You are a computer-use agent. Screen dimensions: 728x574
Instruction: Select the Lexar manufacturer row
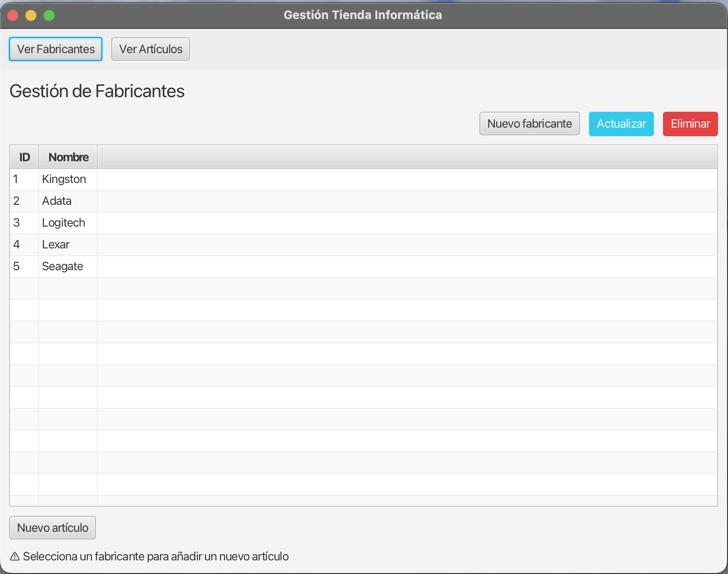[x=364, y=245]
